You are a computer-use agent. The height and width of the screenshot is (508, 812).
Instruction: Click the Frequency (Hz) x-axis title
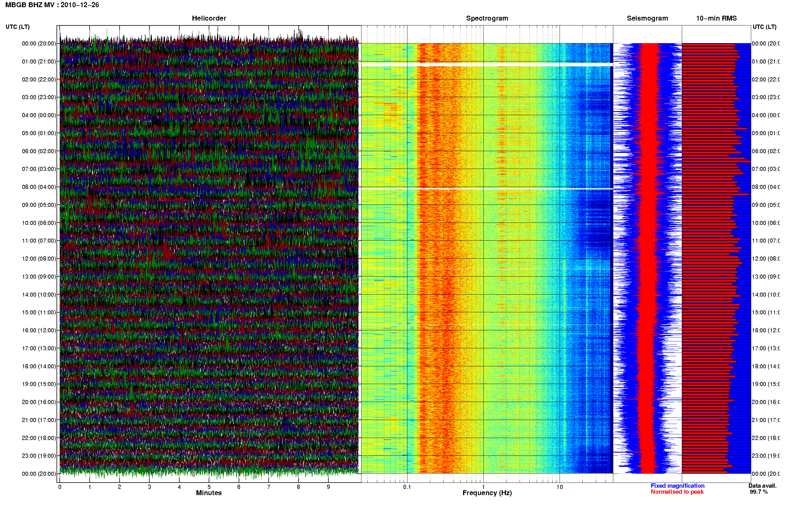point(487,493)
